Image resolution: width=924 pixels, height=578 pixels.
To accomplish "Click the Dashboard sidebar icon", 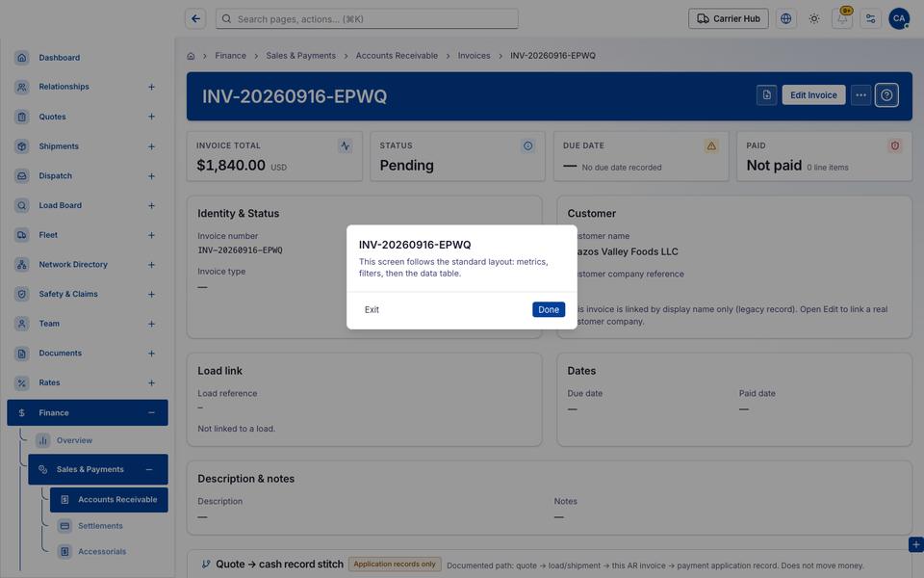I will pyautogui.click(x=22, y=58).
